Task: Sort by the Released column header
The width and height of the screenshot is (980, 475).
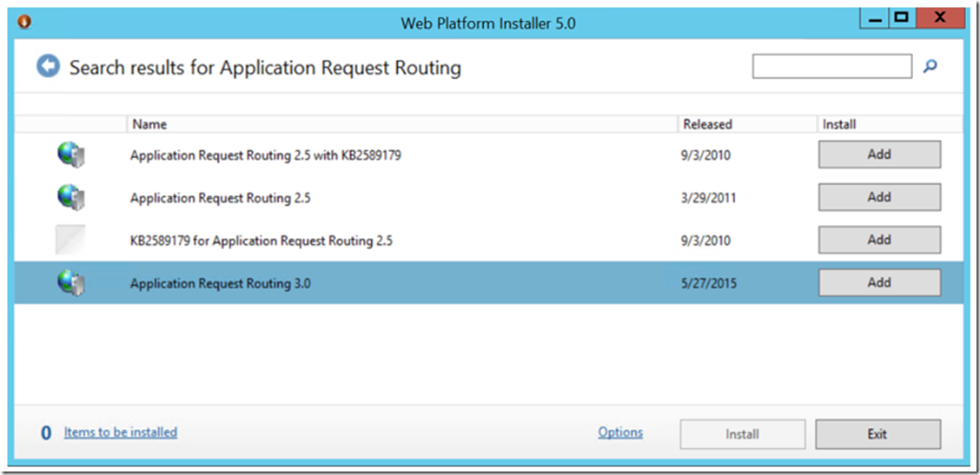Action: [x=747, y=124]
